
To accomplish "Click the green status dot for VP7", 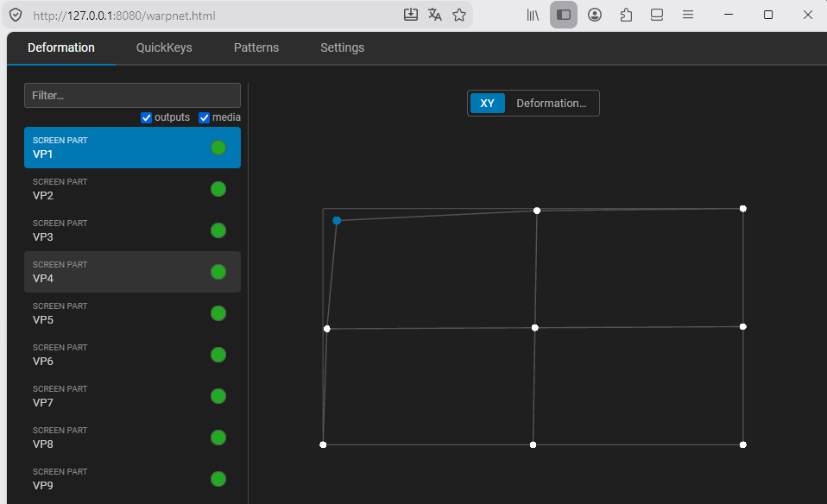I will point(218,396).
